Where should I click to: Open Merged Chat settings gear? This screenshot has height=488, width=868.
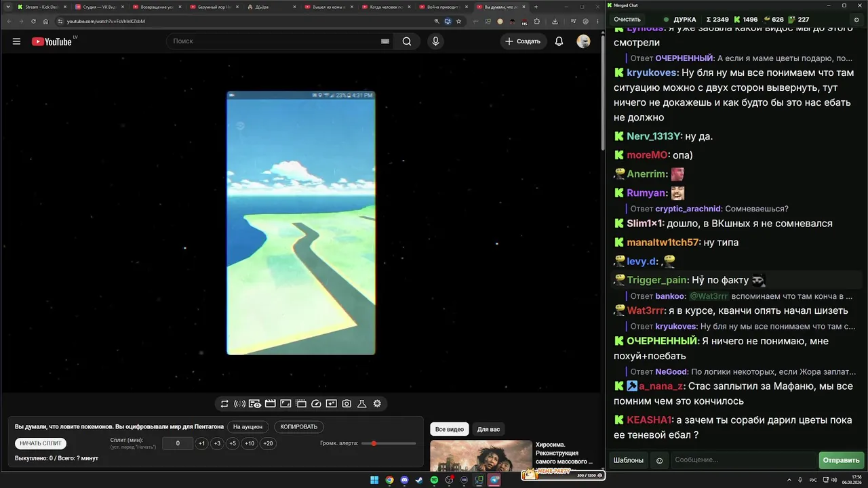pyautogui.click(x=857, y=20)
